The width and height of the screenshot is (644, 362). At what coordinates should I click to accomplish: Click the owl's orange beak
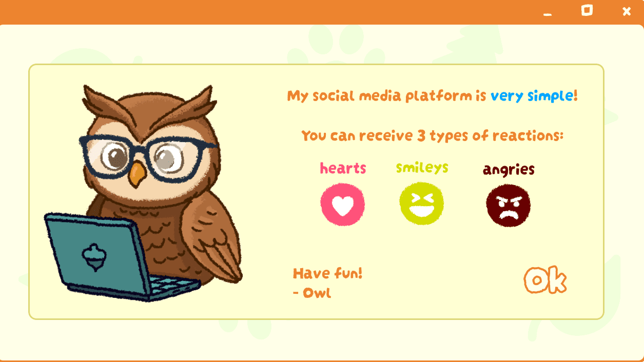(137, 174)
